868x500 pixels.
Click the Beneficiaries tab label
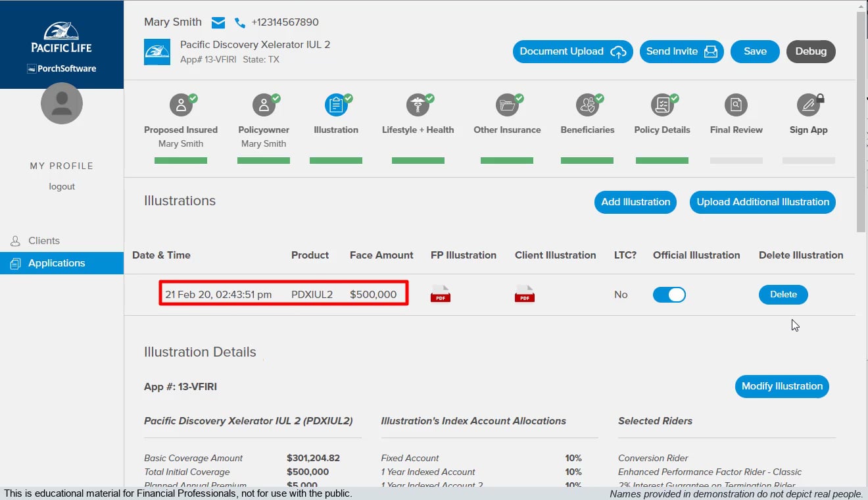tap(587, 130)
